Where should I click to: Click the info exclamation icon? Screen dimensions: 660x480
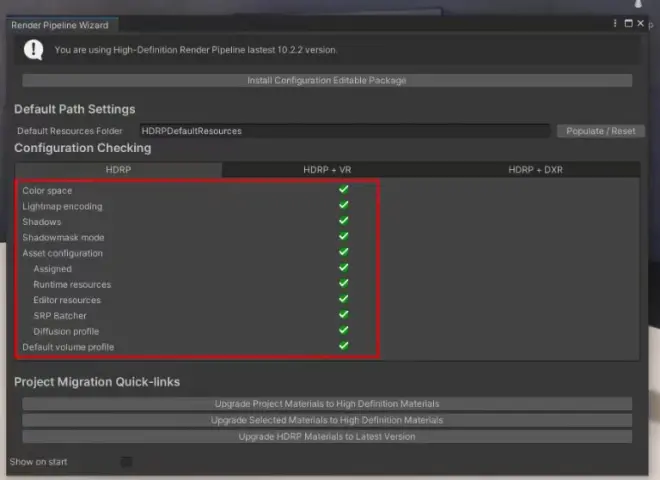34,50
